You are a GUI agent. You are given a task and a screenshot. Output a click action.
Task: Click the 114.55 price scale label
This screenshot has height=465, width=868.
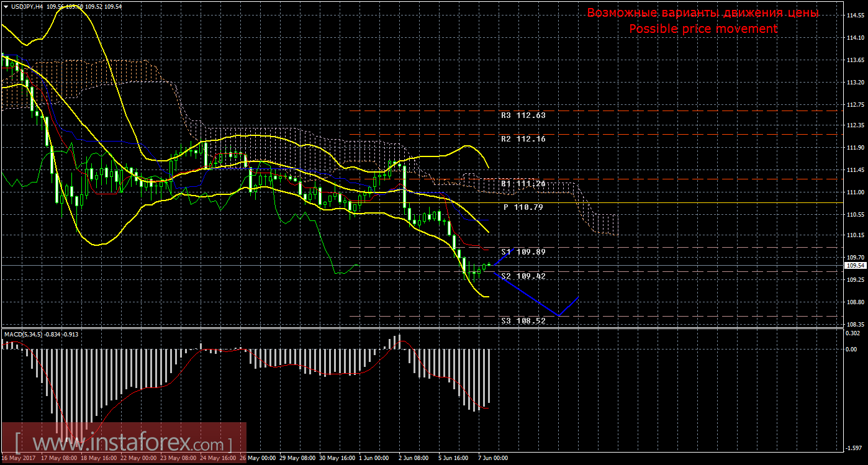855,16
